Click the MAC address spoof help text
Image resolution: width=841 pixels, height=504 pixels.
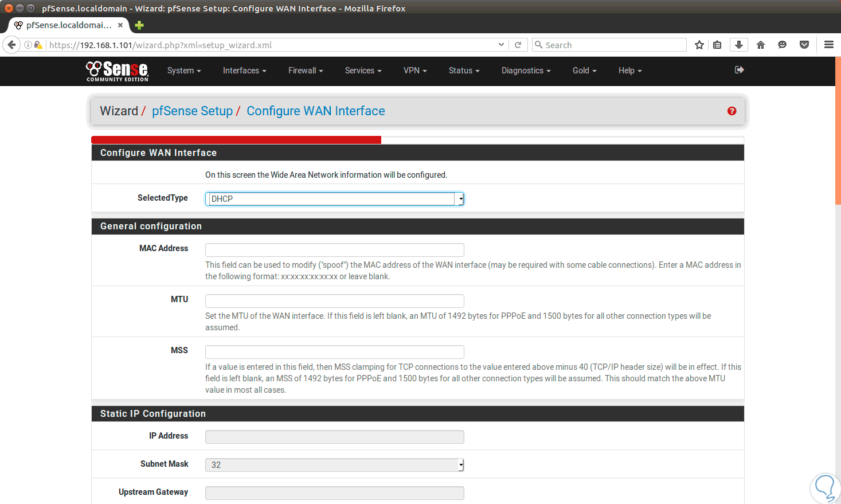coord(474,271)
